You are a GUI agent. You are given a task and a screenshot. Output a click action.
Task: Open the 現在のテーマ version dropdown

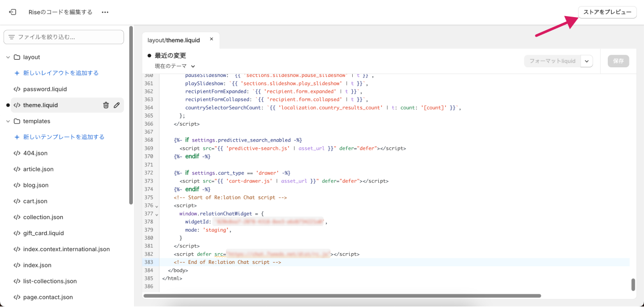pos(175,66)
